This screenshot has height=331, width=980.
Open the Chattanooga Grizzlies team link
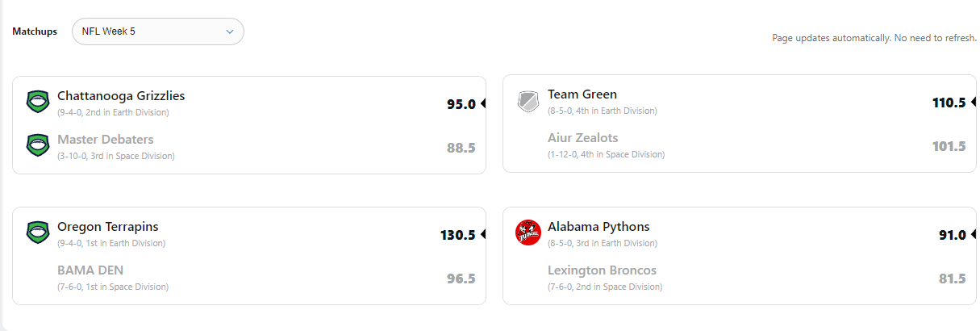(x=121, y=95)
